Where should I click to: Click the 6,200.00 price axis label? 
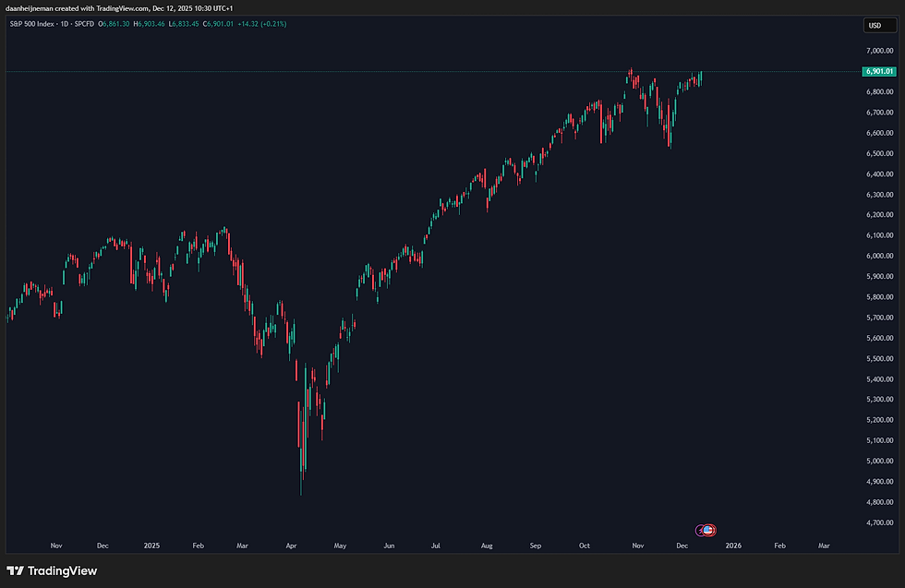[x=879, y=215]
